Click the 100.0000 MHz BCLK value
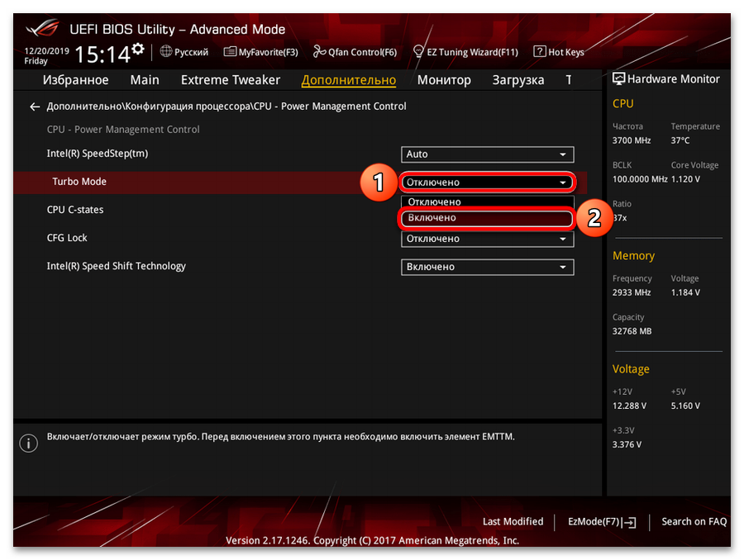The height and width of the screenshot is (560, 744). coord(640,179)
